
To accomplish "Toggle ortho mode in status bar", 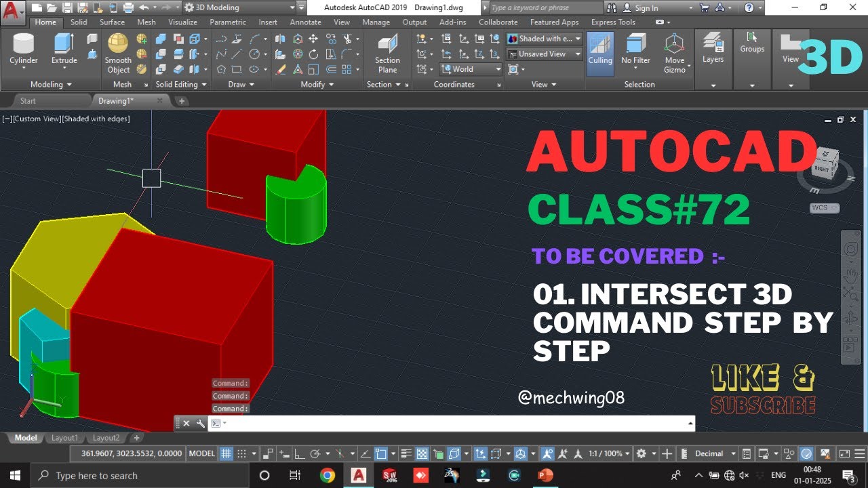I will point(300,453).
